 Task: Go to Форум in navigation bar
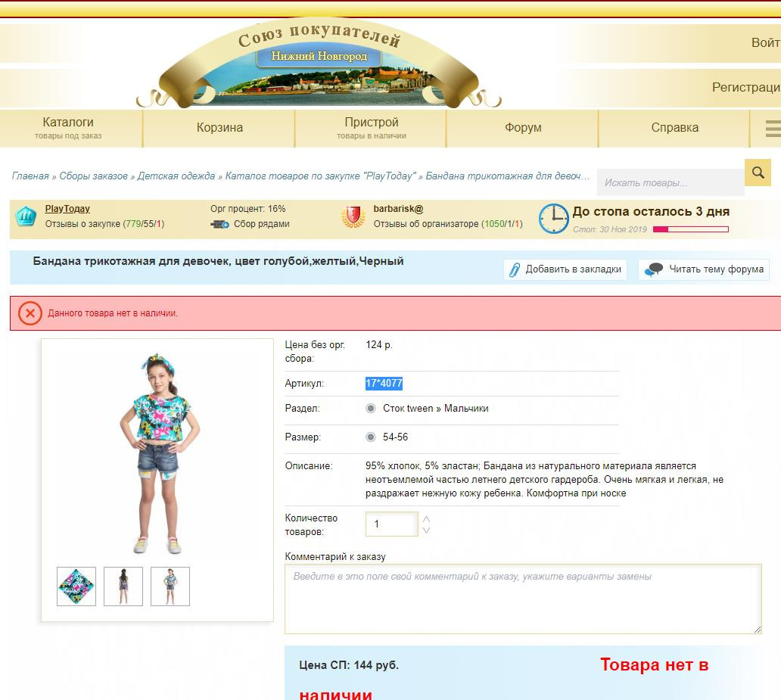click(523, 128)
